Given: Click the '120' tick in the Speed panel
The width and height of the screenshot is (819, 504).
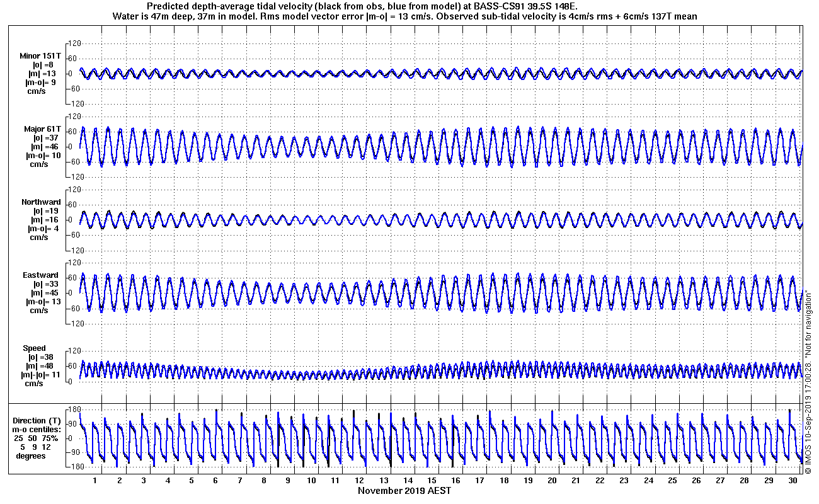Looking at the screenshot, I should (x=74, y=351).
